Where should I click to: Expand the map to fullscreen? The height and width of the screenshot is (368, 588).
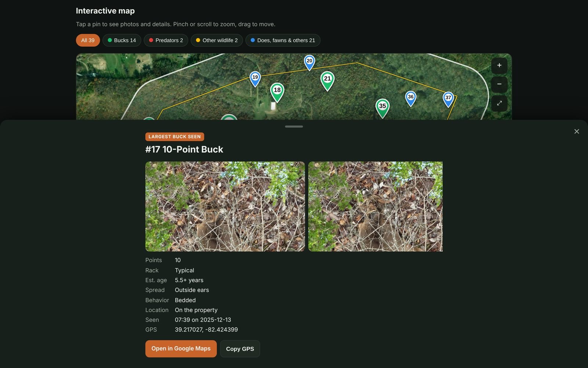499,103
